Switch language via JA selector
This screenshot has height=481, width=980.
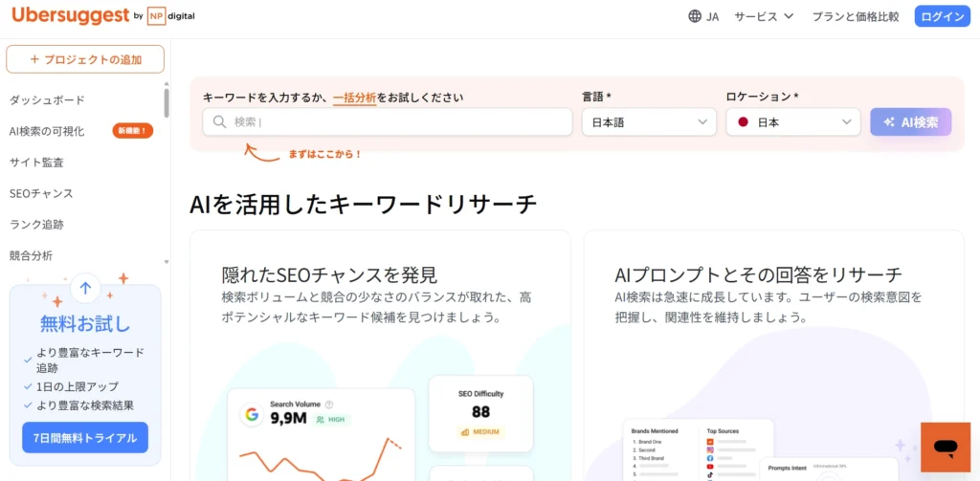pos(703,16)
